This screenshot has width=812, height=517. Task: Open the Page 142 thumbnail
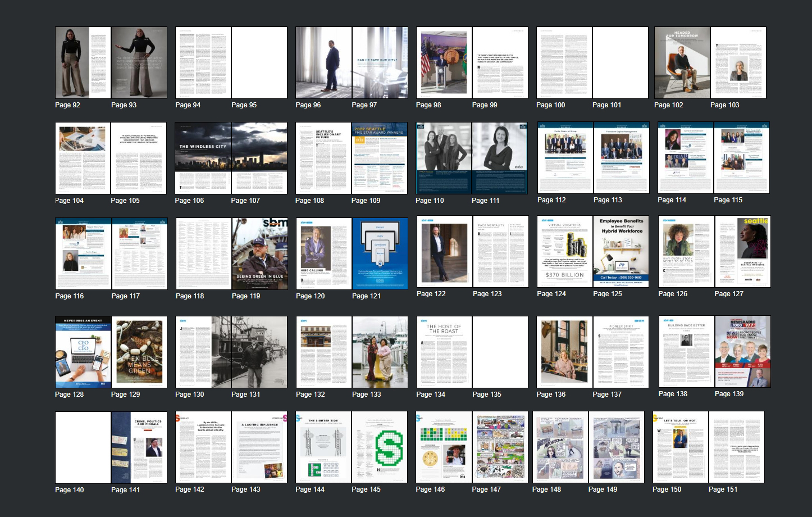tap(203, 447)
